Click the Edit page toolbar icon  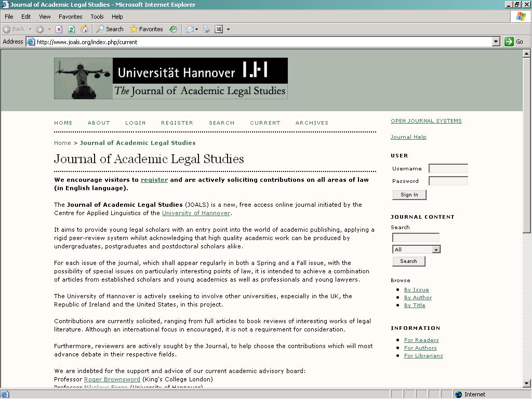pos(219,29)
